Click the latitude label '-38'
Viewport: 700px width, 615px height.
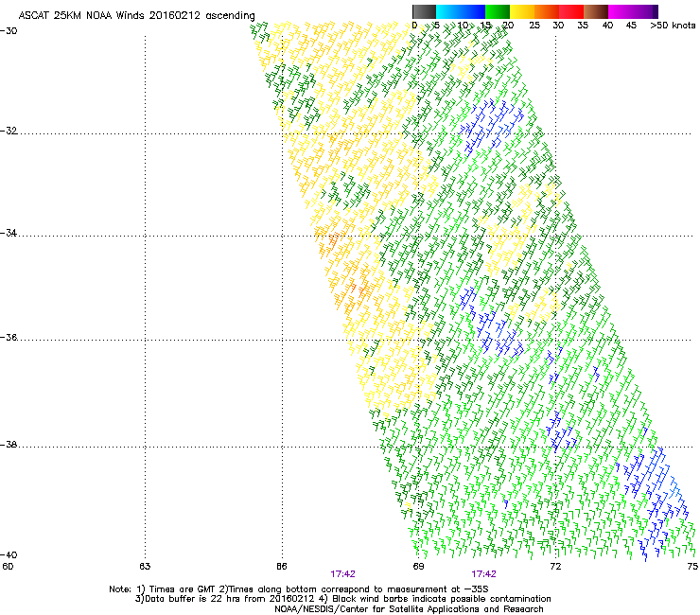click(x=9, y=445)
